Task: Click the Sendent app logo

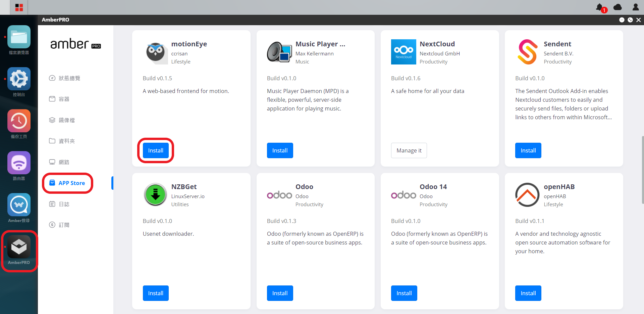Action: [528, 52]
